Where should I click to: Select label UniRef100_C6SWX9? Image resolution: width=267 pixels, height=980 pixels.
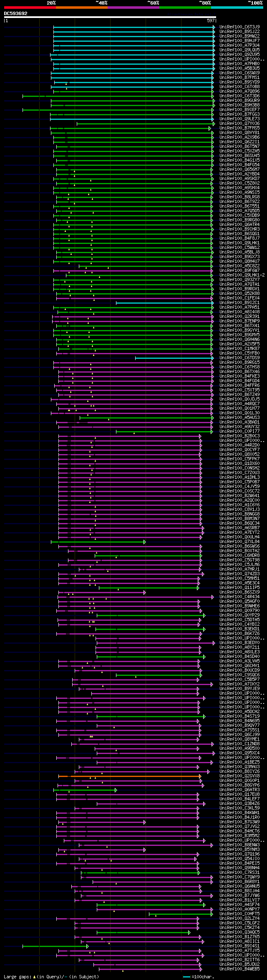[x=239, y=73]
